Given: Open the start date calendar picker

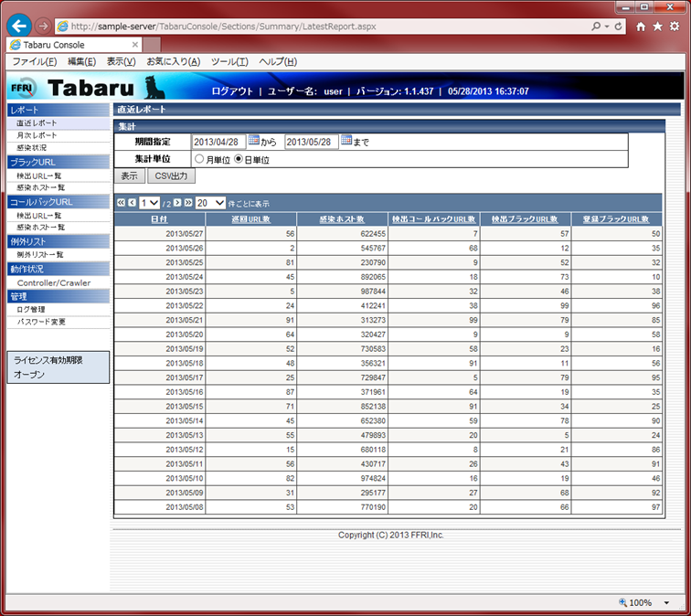Looking at the screenshot, I should [x=254, y=141].
